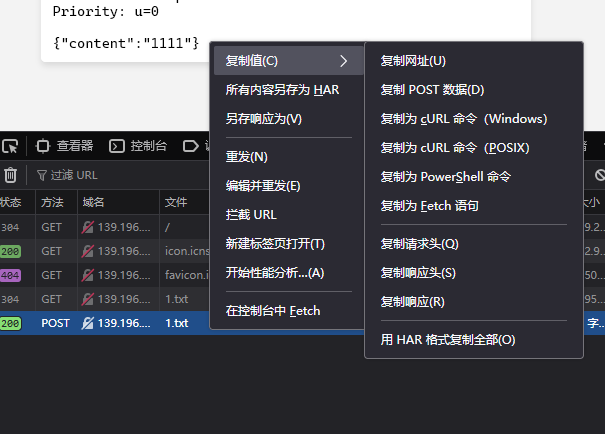Sort by 状态 column header
This screenshot has width=605, height=434.
(11, 202)
